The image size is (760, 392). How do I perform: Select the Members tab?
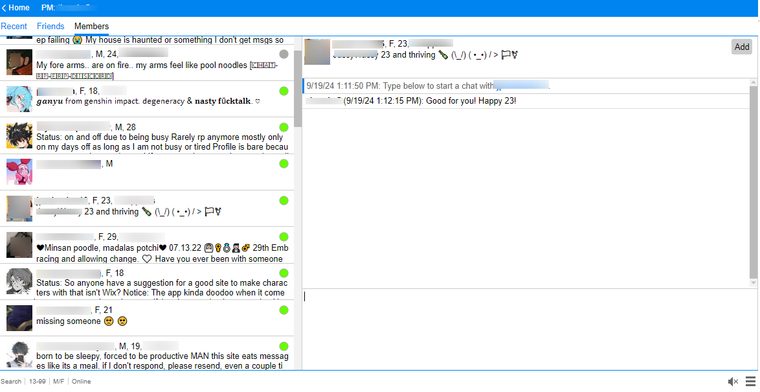click(x=91, y=26)
